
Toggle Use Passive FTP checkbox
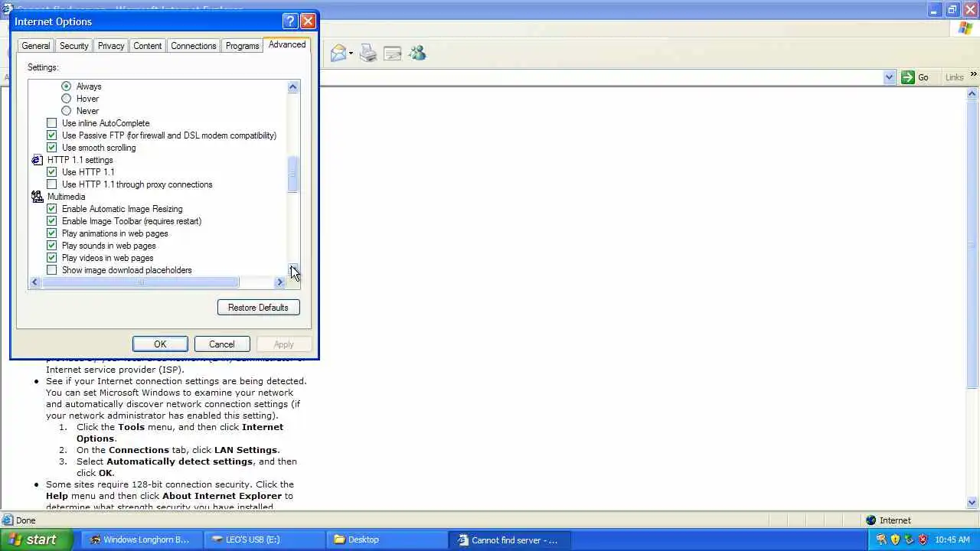[x=52, y=135]
